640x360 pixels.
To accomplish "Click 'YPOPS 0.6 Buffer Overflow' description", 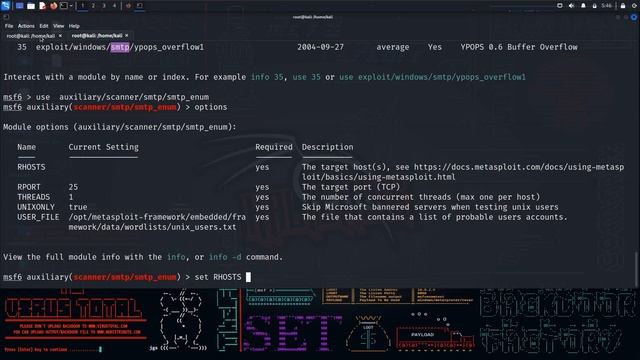I will click(x=519, y=47).
